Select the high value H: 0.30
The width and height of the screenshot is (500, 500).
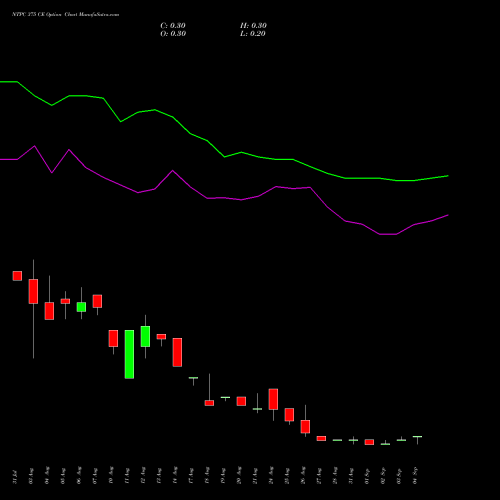253,26
